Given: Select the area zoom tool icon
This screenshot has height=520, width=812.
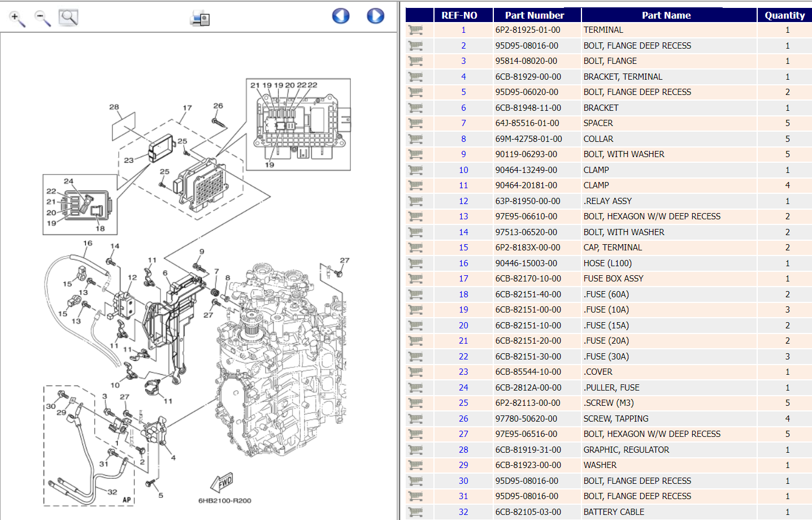Looking at the screenshot, I should pyautogui.click(x=68, y=17).
